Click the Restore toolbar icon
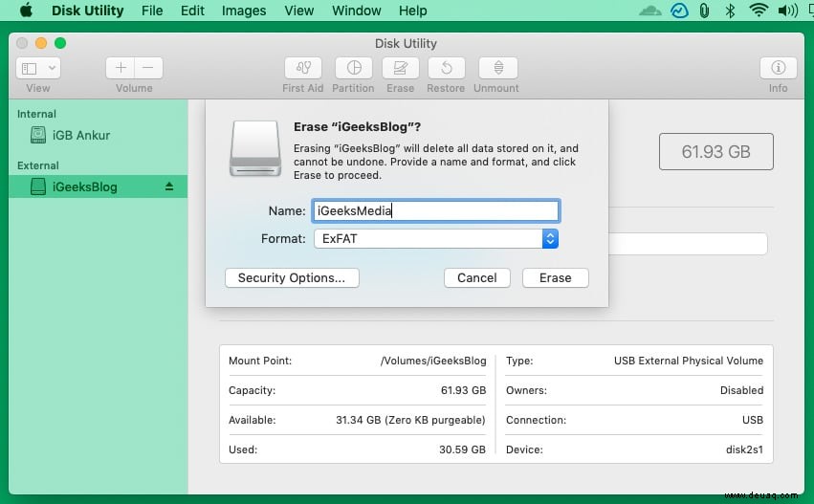This screenshot has width=814, height=504. pyautogui.click(x=446, y=68)
